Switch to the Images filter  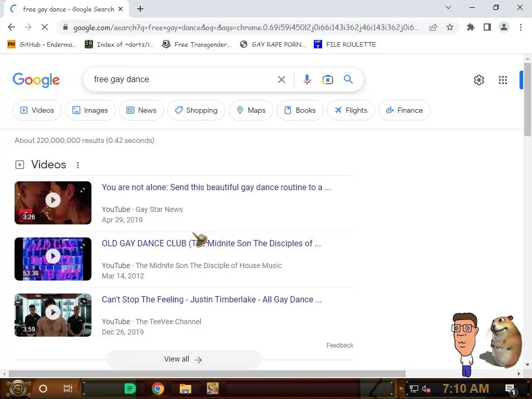(90, 110)
